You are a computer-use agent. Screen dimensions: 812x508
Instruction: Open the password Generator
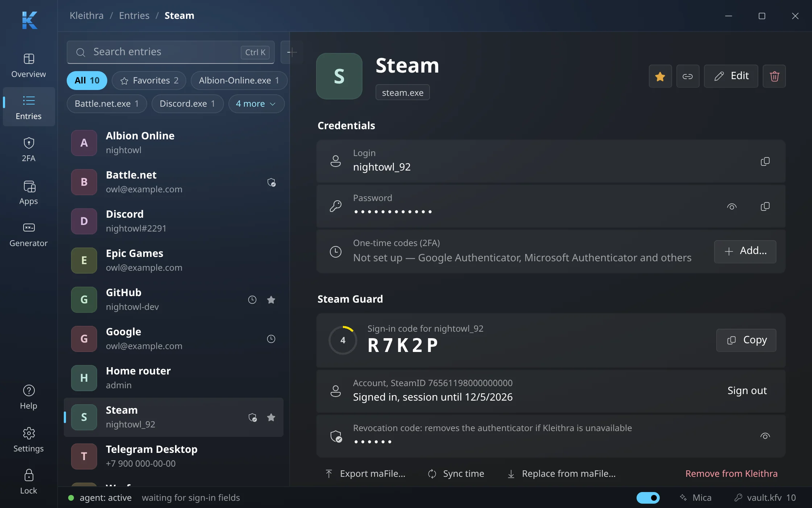pyautogui.click(x=29, y=234)
